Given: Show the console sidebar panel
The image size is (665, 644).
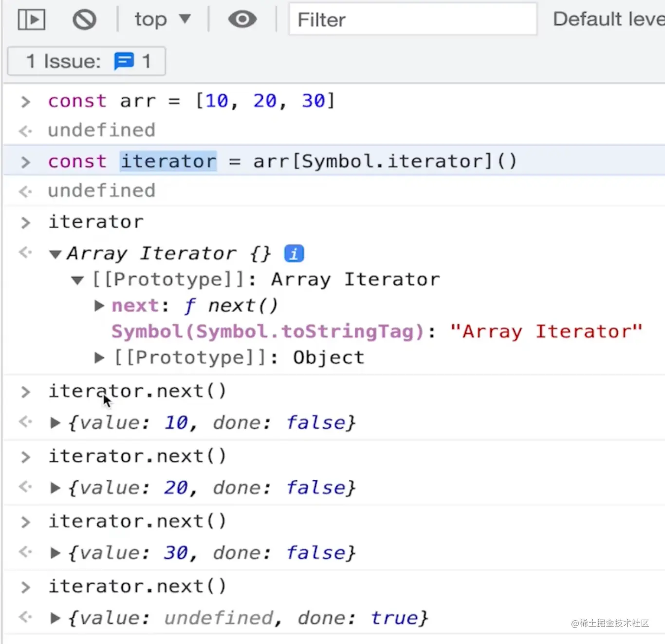Looking at the screenshot, I should point(32,20).
